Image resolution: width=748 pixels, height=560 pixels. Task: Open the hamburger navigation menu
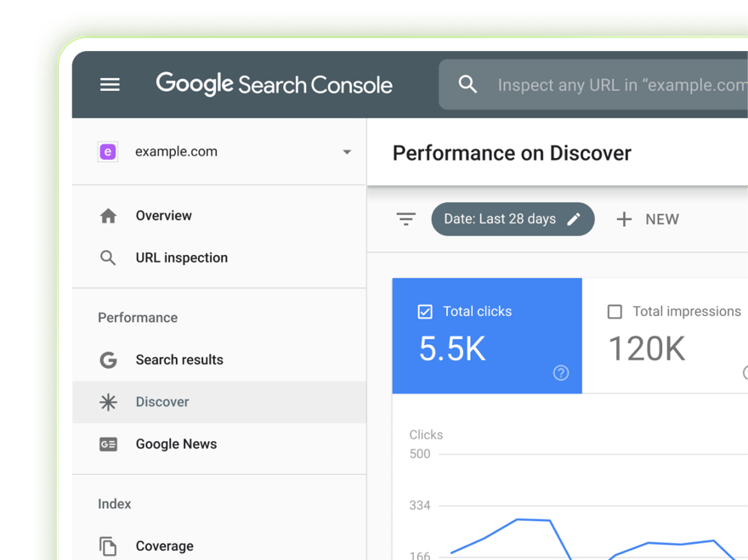pos(110,85)
